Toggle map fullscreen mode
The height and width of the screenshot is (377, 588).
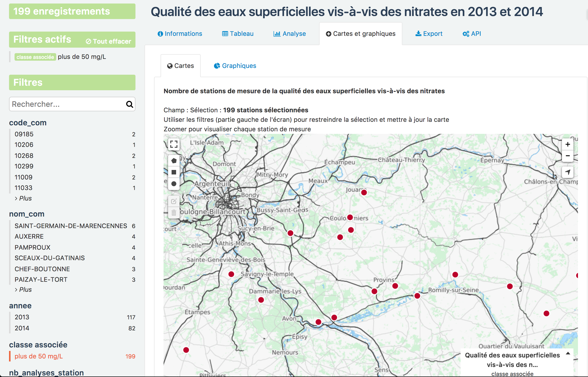(x=174, y=144)
